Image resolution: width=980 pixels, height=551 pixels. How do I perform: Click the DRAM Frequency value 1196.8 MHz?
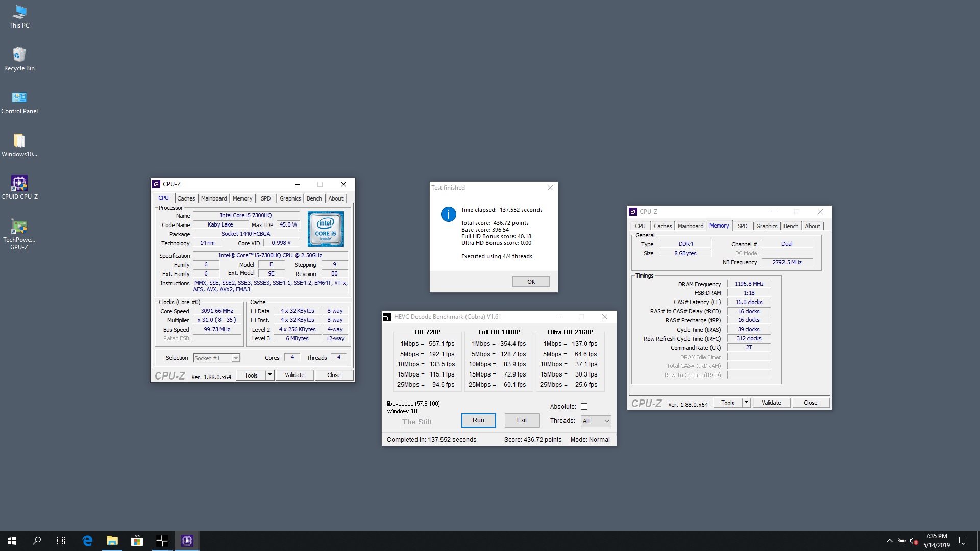(749, 284)
